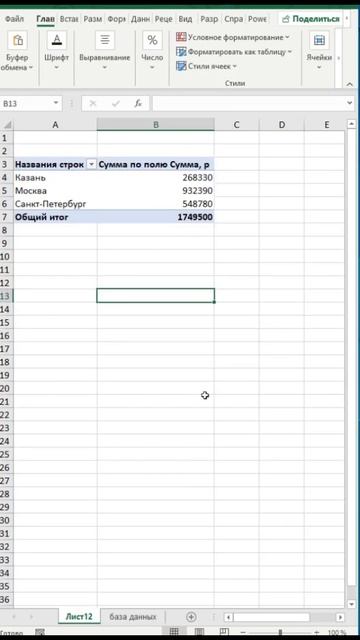Click the macro record status bar icon

[x=40, y=633]
